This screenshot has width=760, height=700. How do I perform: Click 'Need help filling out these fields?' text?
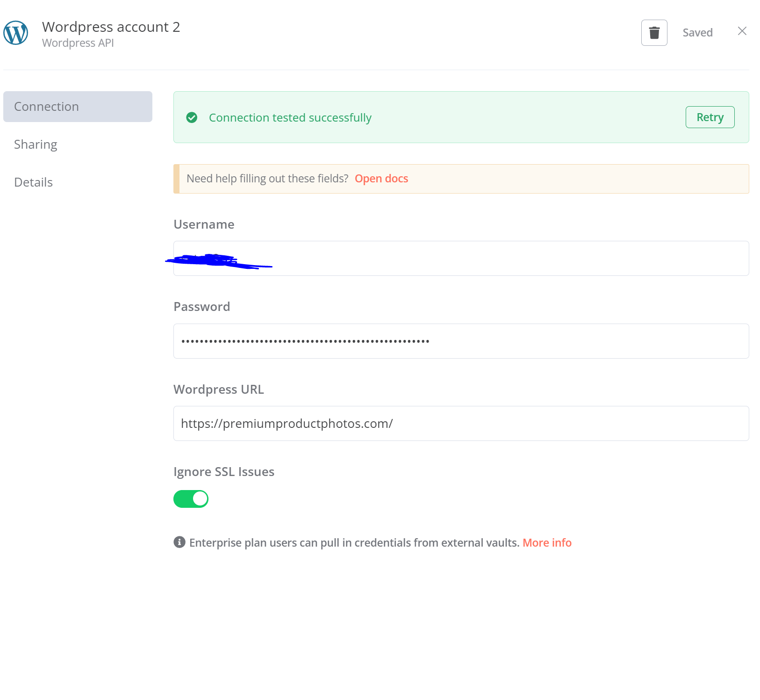[x=267, y=179]
